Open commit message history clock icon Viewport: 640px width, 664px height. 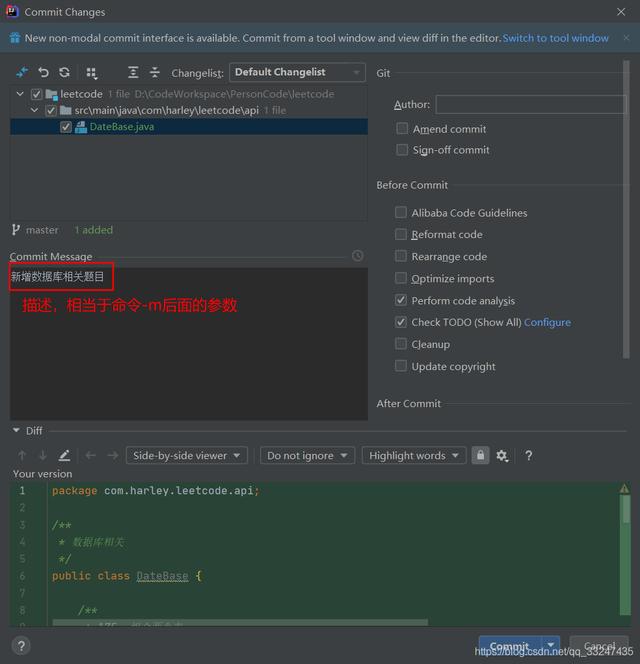(357, 256)
